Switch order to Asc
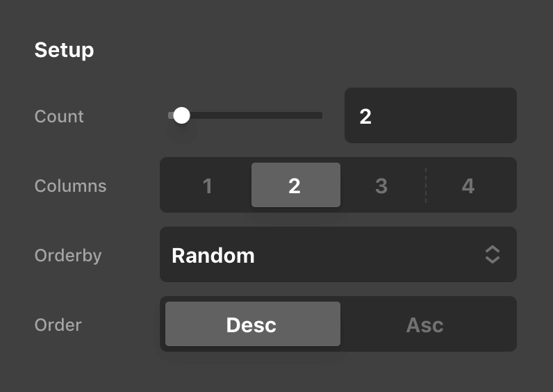This screenshot has width=553, height=392. click(424, 325)
